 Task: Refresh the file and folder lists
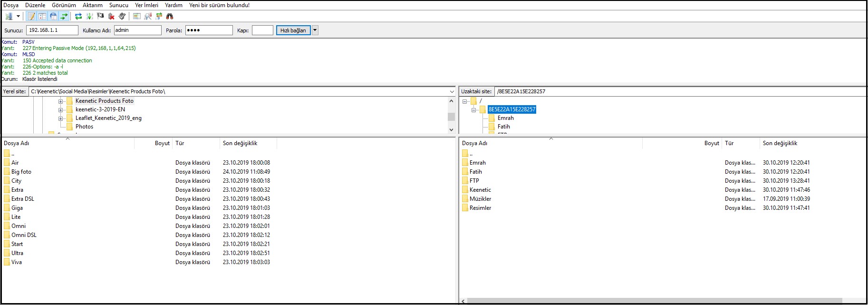pos(78,16)
